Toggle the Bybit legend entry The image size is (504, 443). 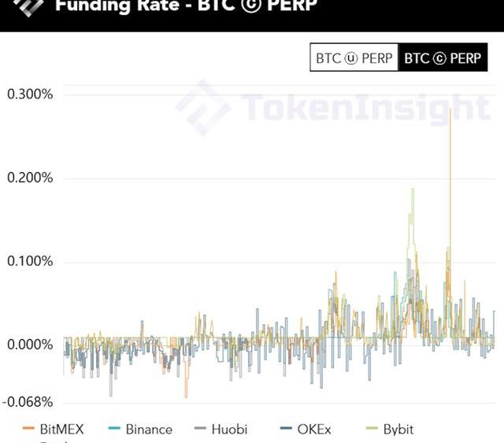pos(398,429)
